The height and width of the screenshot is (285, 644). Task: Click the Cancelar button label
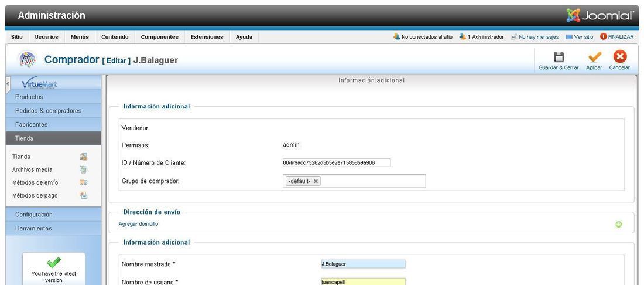point(619,67)
